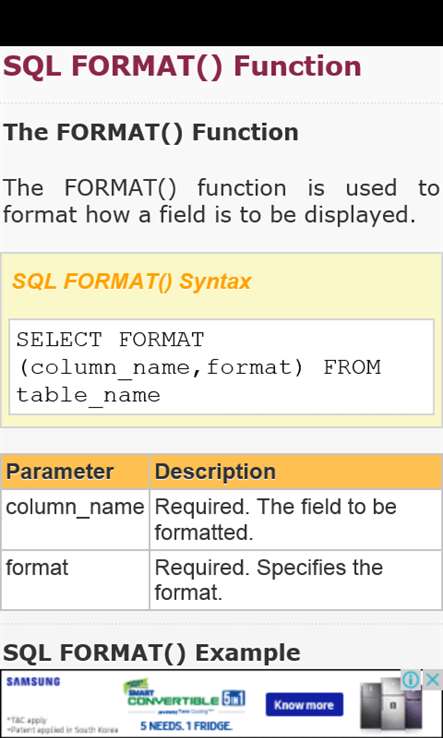Tap the Know more button
Image resolution: width=443 pixels, height=738 pixels.
(304, 705)
